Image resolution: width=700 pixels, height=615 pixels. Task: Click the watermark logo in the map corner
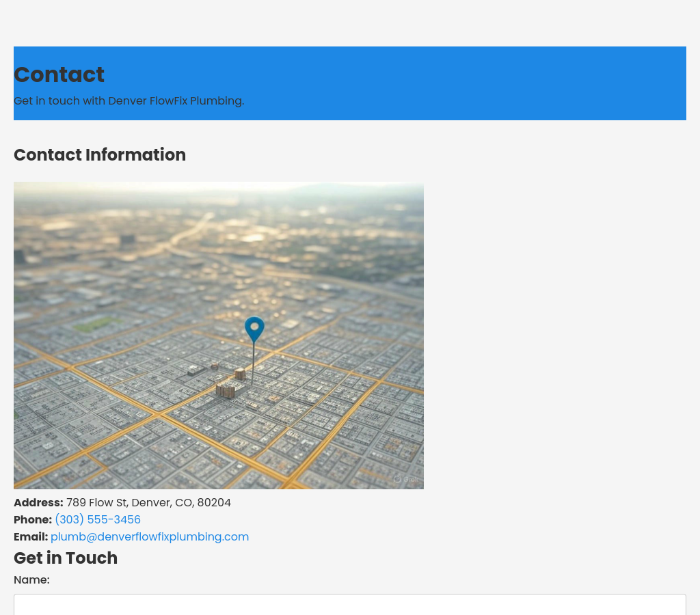(405, 479)
